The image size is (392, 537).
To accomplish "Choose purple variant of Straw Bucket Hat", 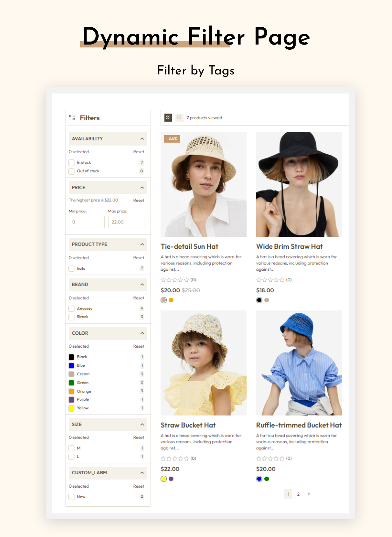I will [171, 479].
